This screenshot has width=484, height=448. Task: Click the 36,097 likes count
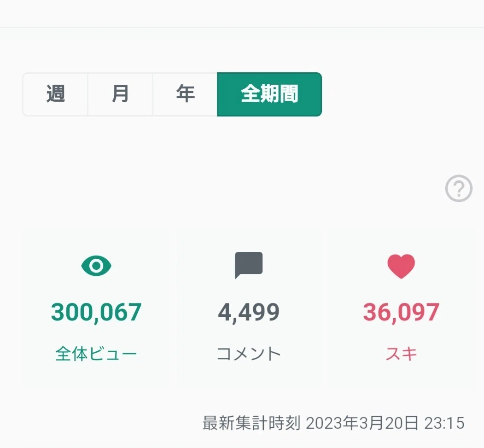coord(401,312)
